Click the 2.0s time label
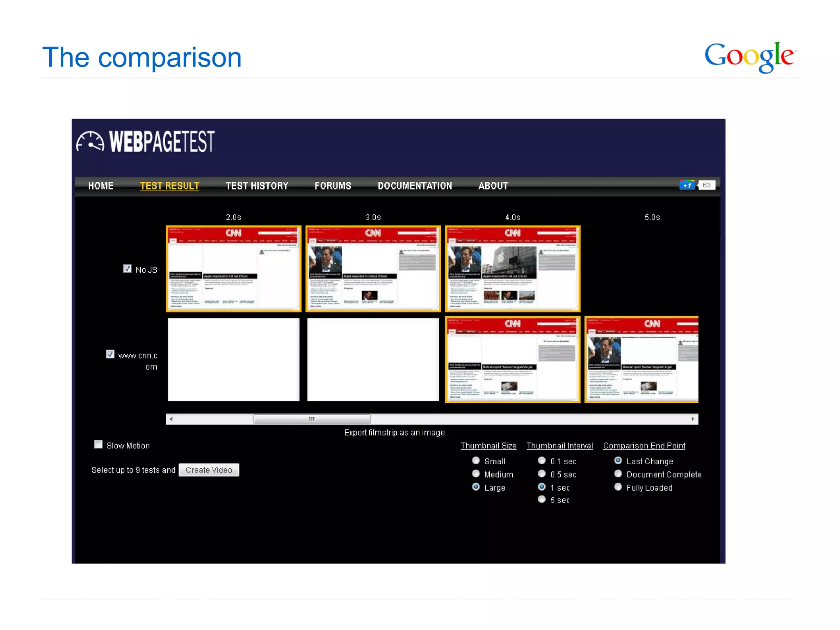Viewport: 840px width, 630px height. [x=234, y=217]
